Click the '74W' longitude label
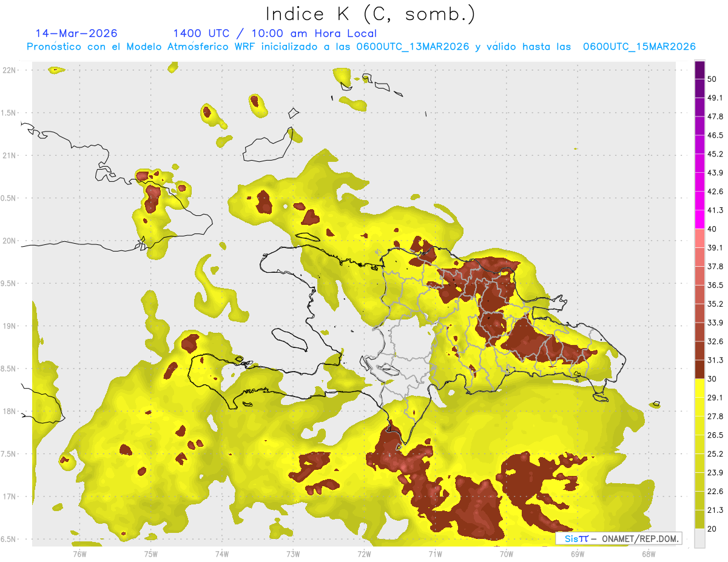The width and height of the screenshot is (728, 562). pos(222,554)
